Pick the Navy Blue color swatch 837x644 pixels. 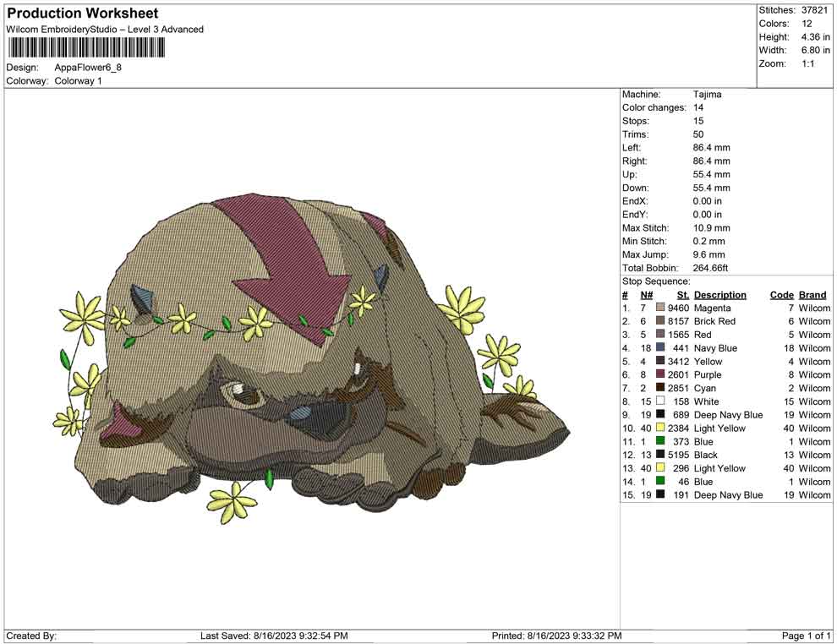coord(660,348)
